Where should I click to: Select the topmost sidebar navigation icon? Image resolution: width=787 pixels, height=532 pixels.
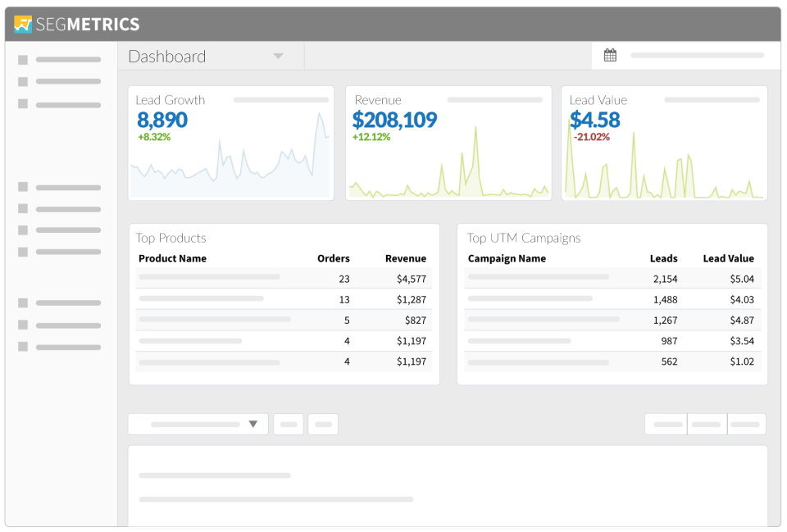tap(22, 59)
